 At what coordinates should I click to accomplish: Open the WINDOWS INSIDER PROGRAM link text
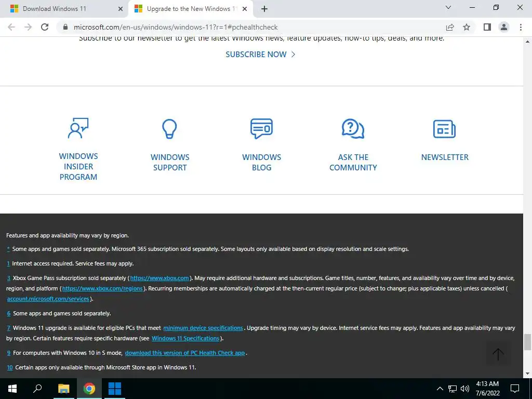coord(78,167)
